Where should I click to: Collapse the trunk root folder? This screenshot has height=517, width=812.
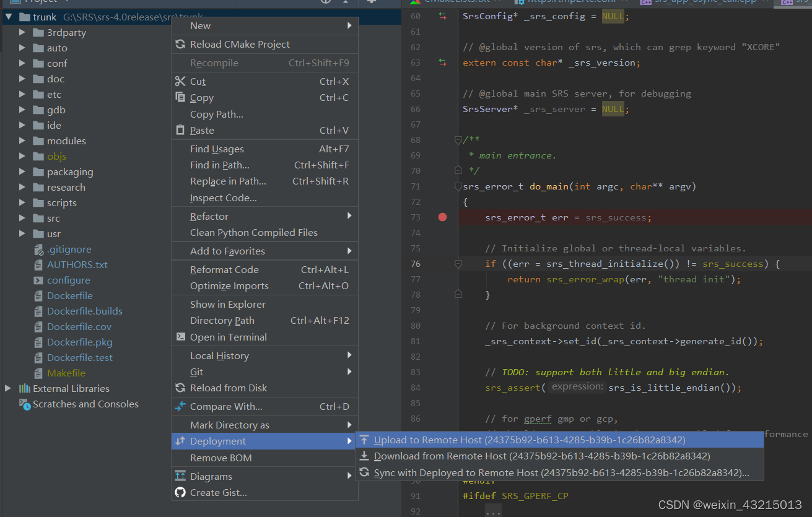(9, 17)
